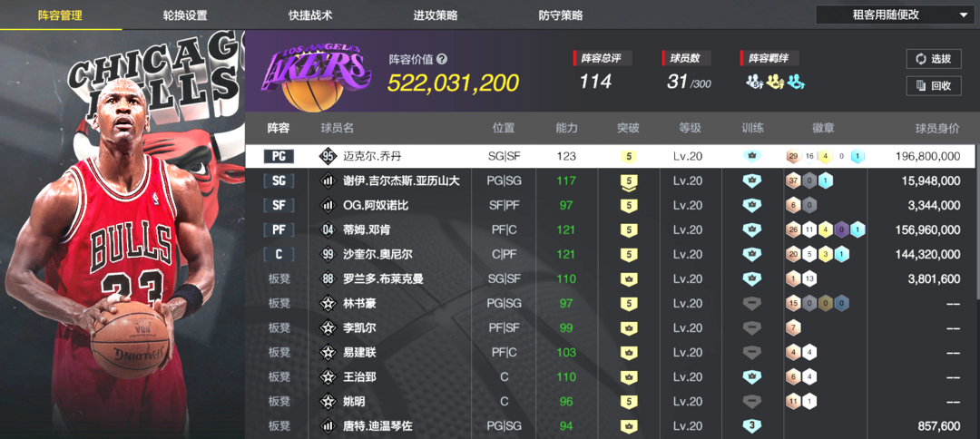Click the star card icon beside 姚明
The width and height of the screenshot is (980, 439).
coord(328,402)
